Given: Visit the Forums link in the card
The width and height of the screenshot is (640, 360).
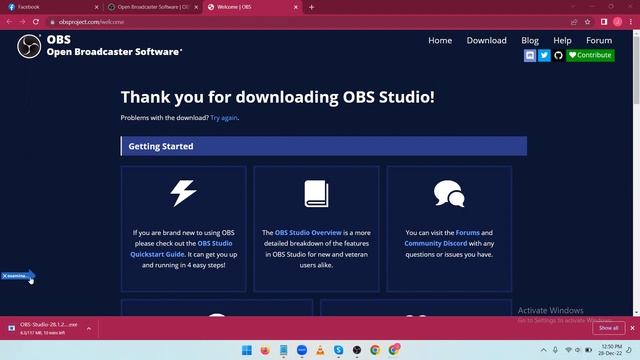Looking at the screenshot, I should [467, 233].
